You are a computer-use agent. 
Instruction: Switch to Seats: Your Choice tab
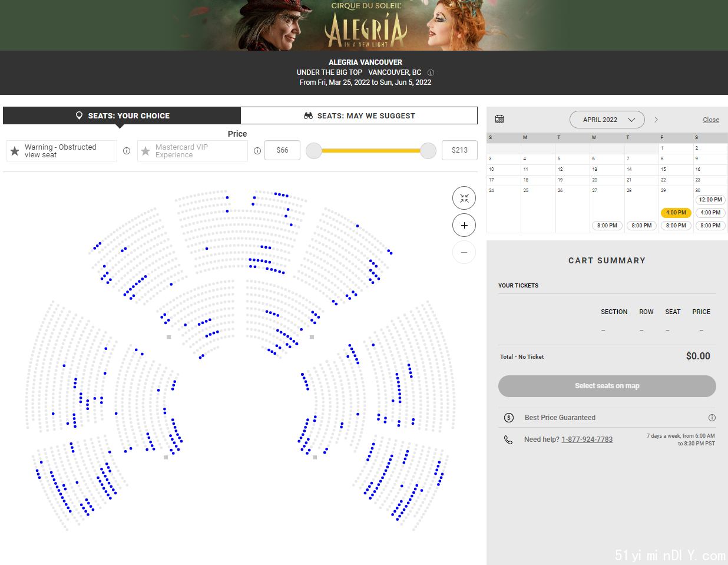[x=122, y=115]
